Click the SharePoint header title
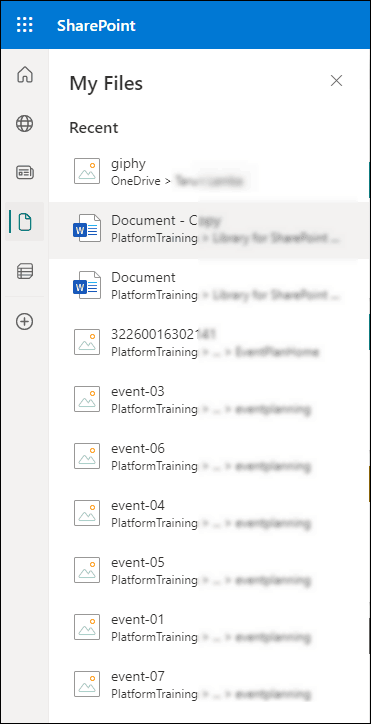Screen dimensions: 371x724 point(96,25)
